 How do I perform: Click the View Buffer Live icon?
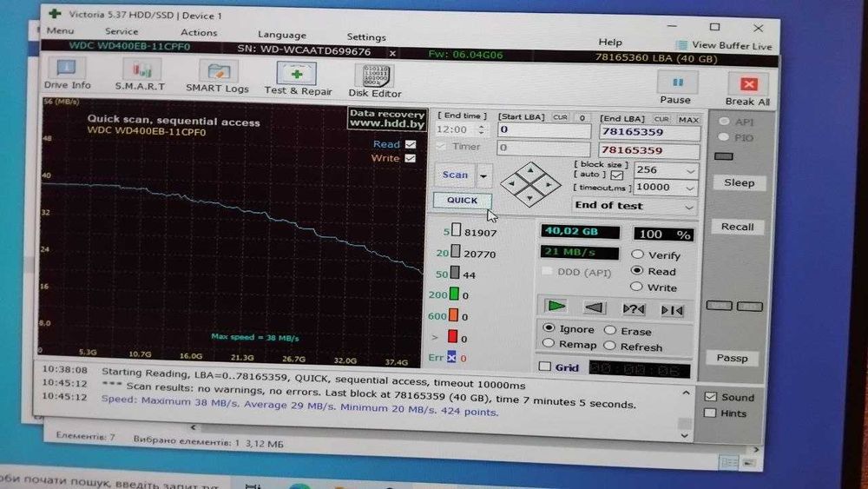pyautogui.click(x=681, y=45)
